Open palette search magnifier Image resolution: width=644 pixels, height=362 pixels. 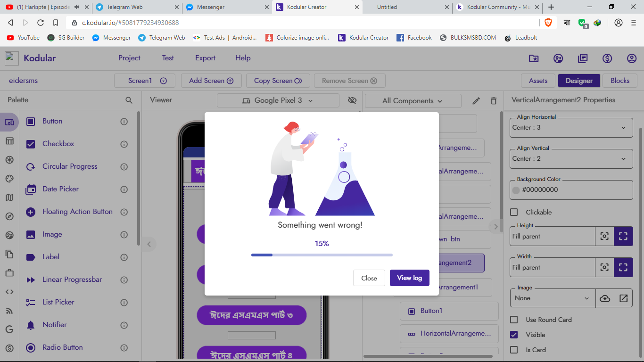click(129, 100)
